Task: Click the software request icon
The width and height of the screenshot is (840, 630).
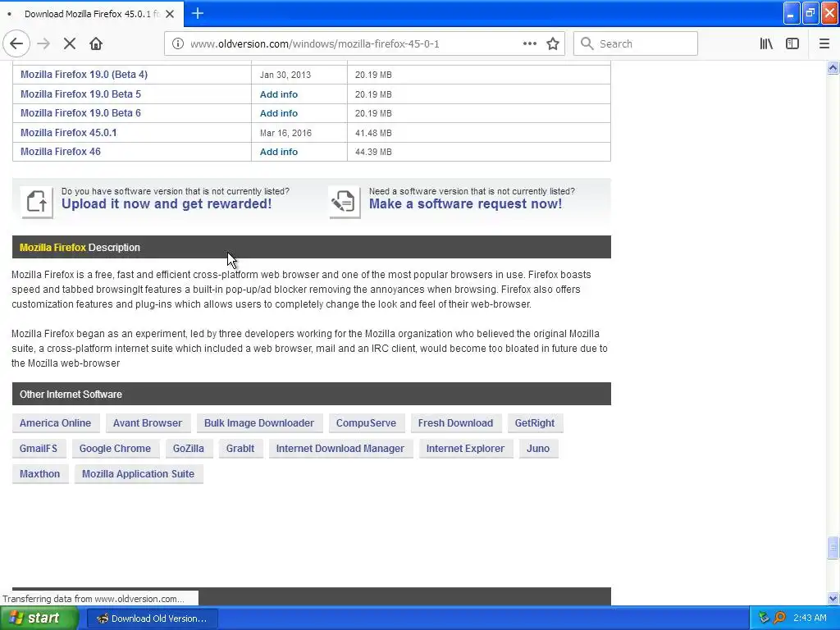Action: tap(344, 202)
